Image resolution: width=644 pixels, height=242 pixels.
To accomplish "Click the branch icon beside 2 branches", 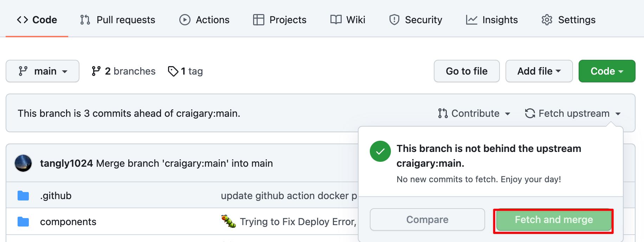I will pos(96,71).
